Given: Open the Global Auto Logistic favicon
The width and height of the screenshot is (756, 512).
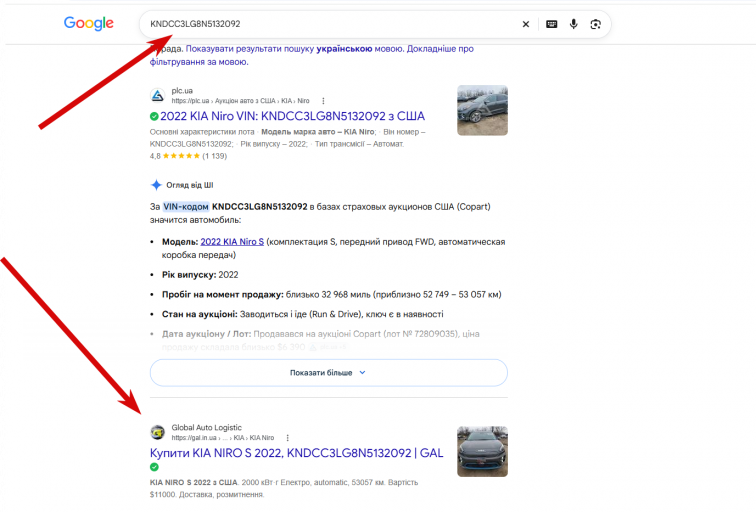Looking at the screenshot, I should pyautogui.click(x=157, y=432).
